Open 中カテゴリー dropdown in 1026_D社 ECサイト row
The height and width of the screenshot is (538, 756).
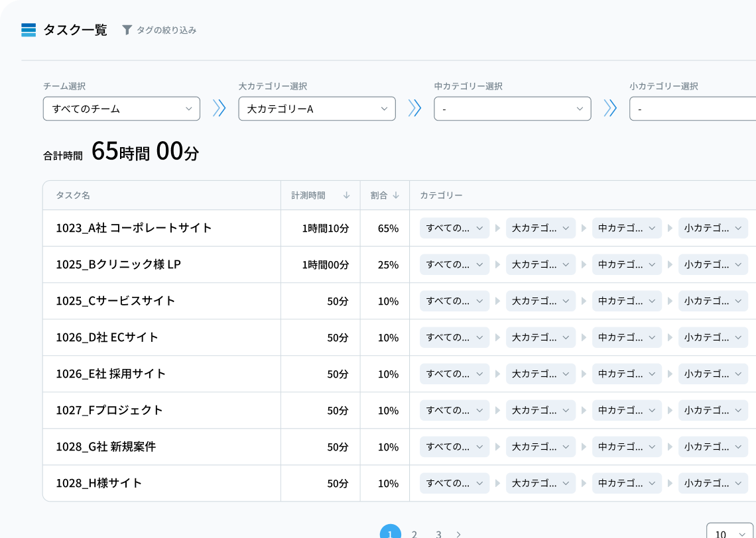pyautogui.click(x=627, y=337)
